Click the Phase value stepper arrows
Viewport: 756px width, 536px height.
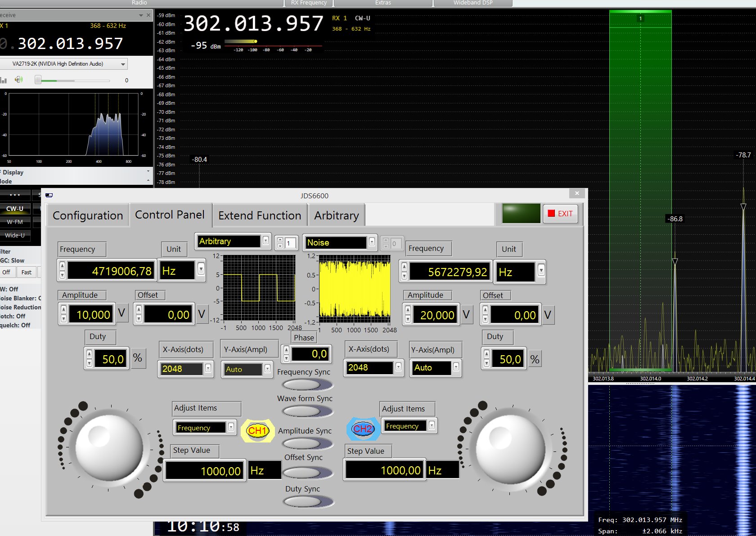click(286, 354)
